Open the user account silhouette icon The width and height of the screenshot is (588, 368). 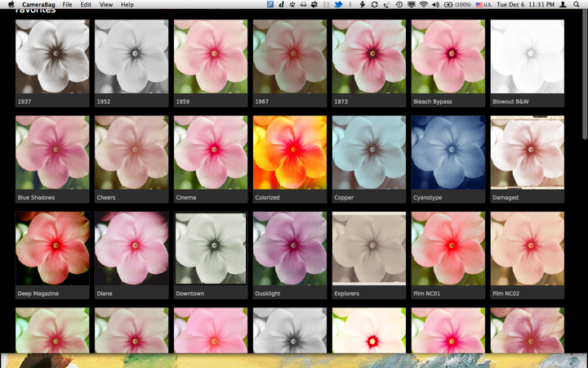[563, 5]
